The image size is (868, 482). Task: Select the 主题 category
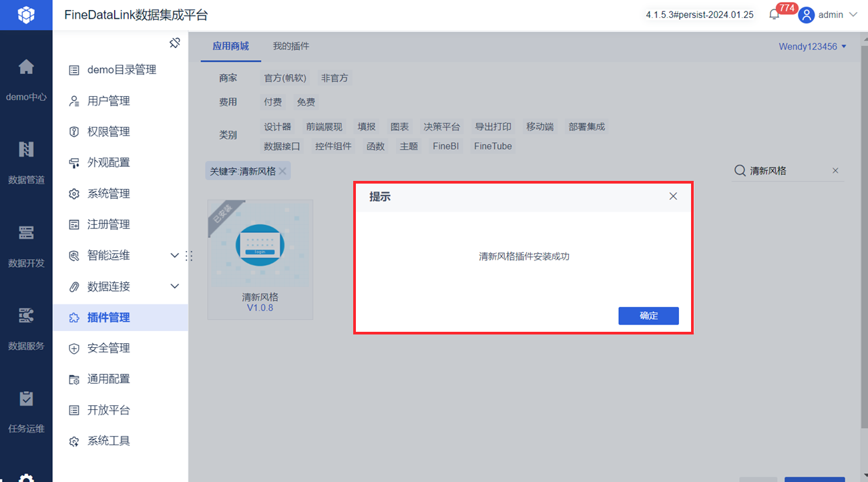pos(409,146)
